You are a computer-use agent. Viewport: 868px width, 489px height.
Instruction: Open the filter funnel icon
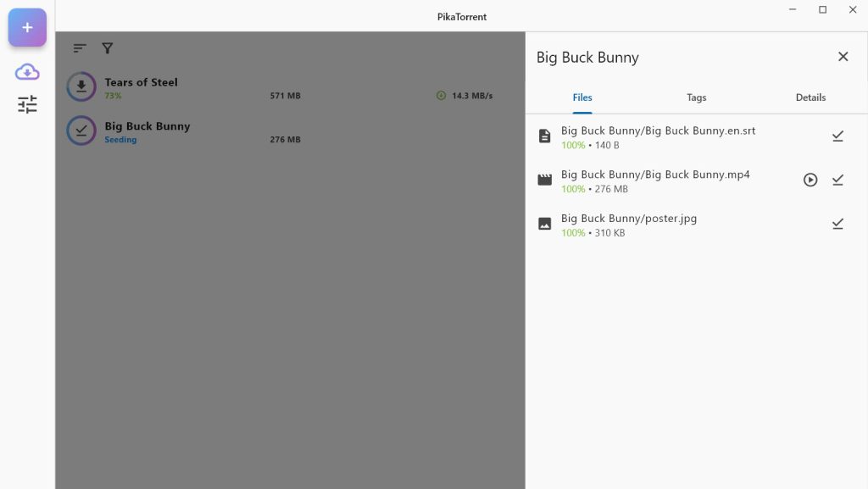108,48
